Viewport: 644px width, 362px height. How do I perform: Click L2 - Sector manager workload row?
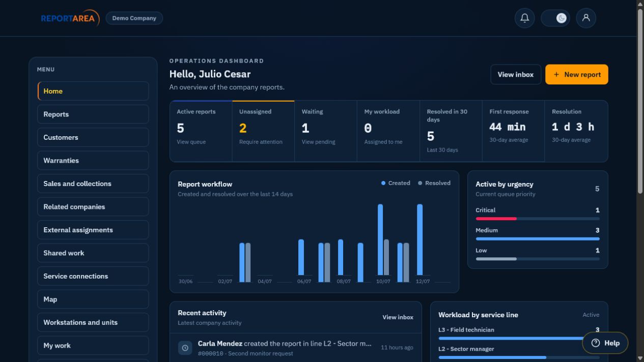coord(519,352)
